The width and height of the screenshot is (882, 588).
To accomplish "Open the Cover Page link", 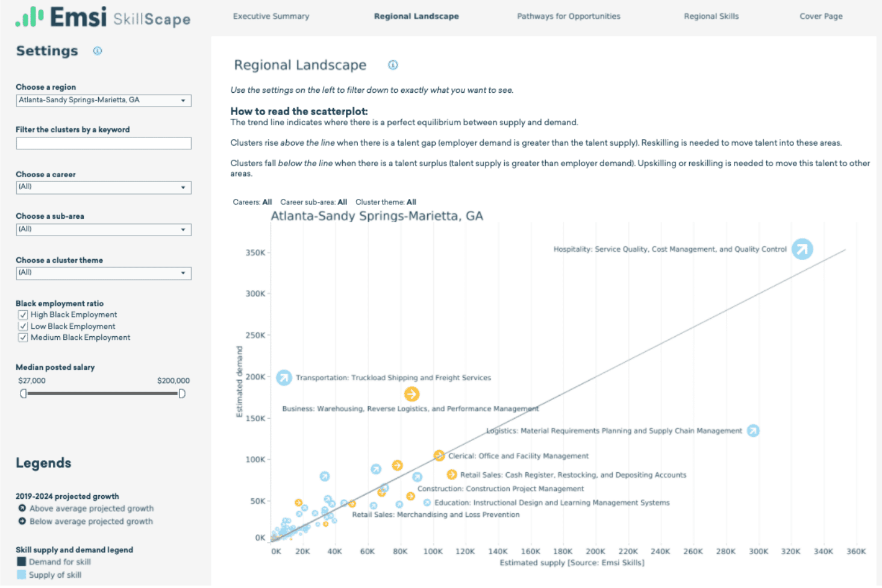I will 821,16.
